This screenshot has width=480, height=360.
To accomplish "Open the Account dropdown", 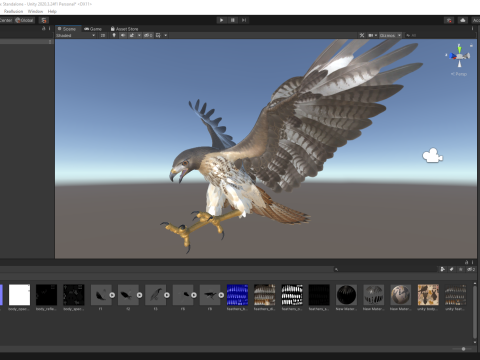I will tap(476, 20).
